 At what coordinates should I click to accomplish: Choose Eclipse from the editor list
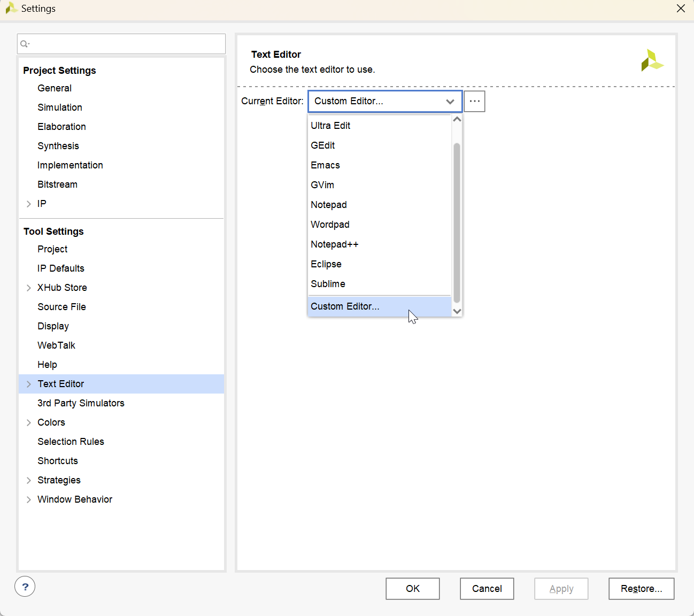coord(380,264)
